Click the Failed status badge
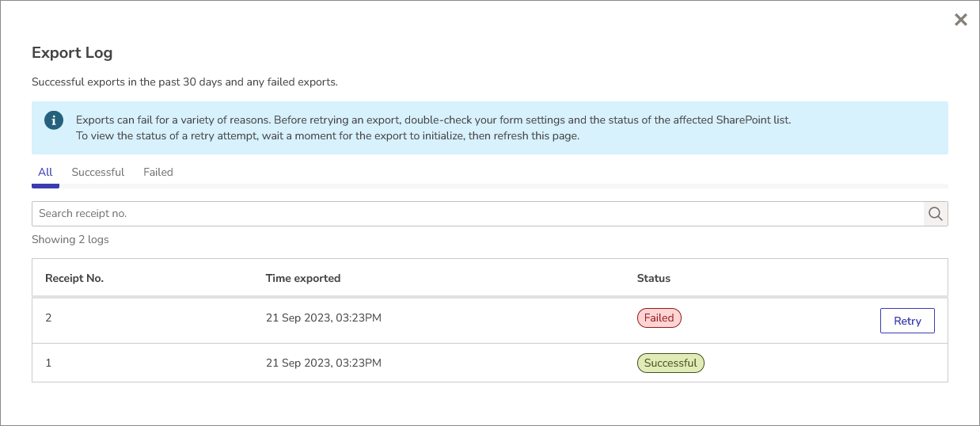The image size is (980, 426). [659, 318]
